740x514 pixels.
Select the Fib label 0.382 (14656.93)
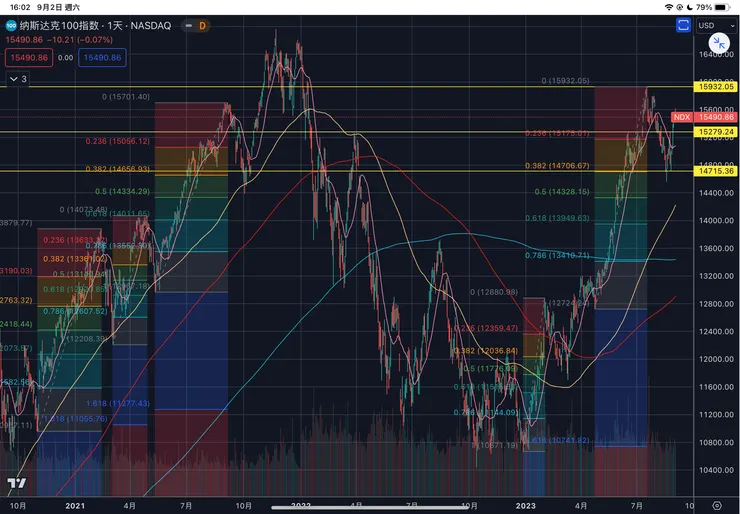click(118, 169)
